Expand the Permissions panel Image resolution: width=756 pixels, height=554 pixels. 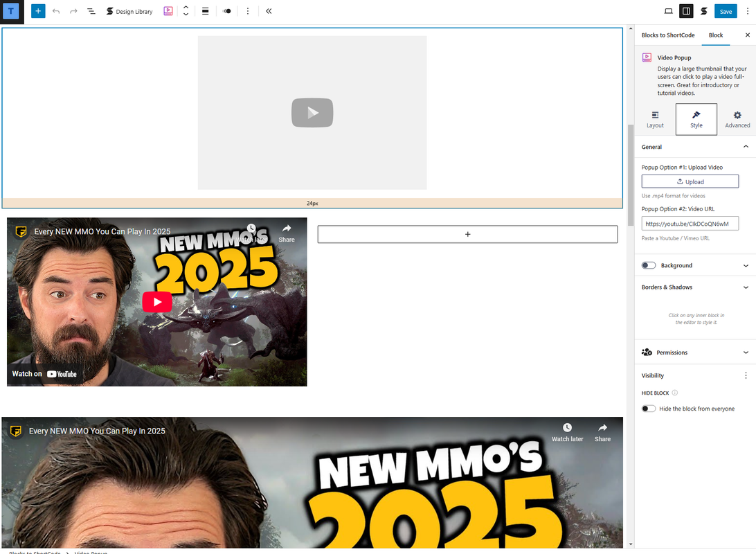point(746,352)
